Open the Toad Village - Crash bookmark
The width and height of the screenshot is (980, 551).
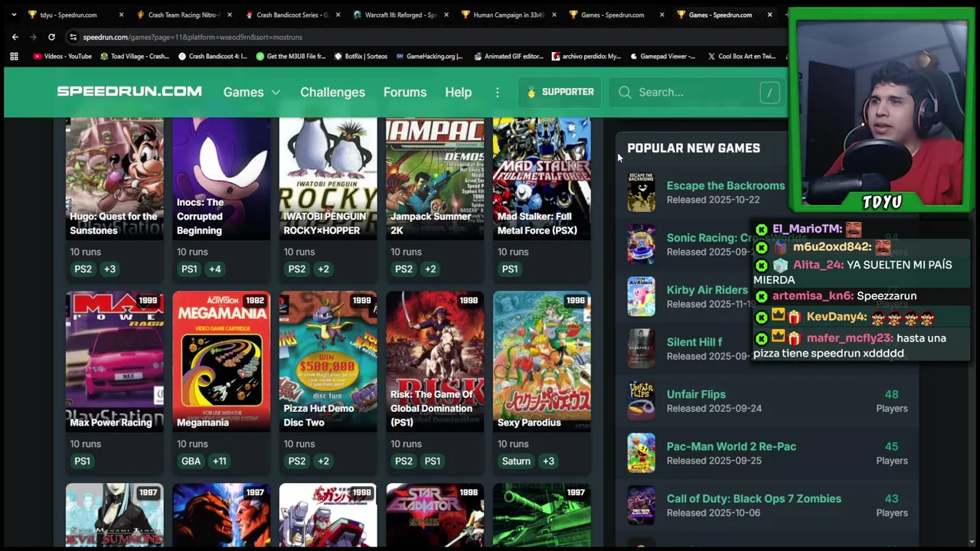pos(134,56)
